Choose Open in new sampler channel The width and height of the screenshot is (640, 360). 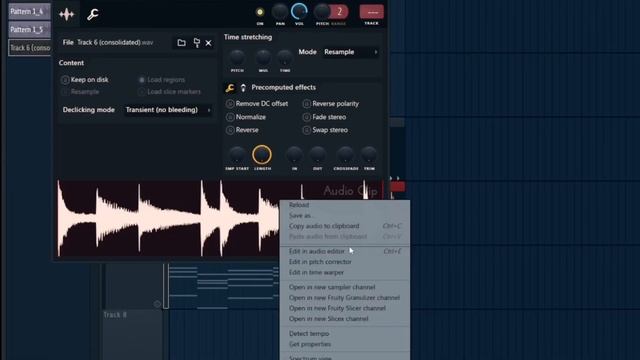[345, 287]
